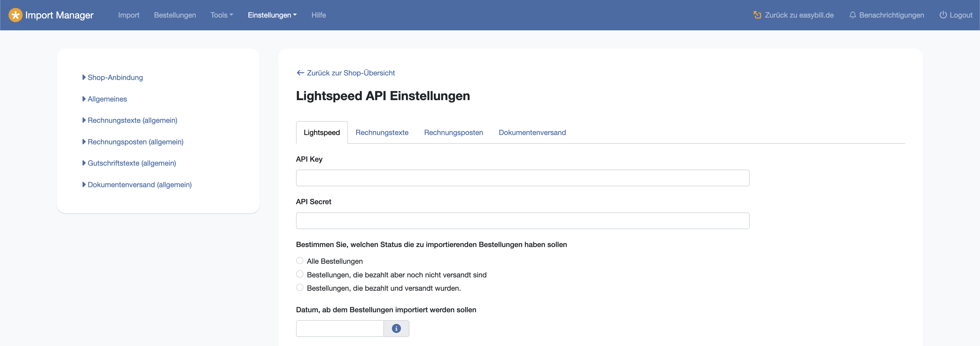The image size is (980, 346).
Task: Click the Benachrichtigungen bell icon
Action: click(853, 15)
